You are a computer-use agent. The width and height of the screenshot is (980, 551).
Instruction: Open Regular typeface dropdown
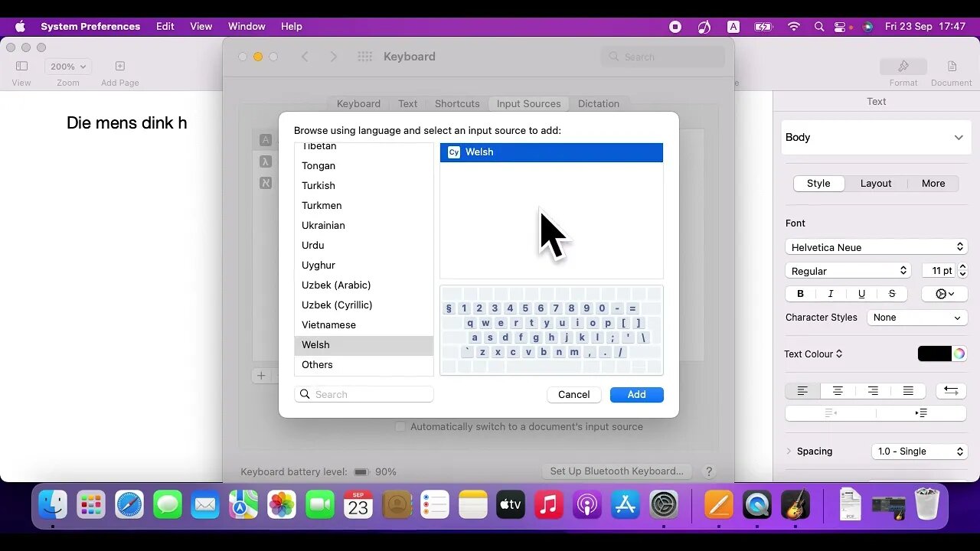pyautogui.click(x=848, y=271)
